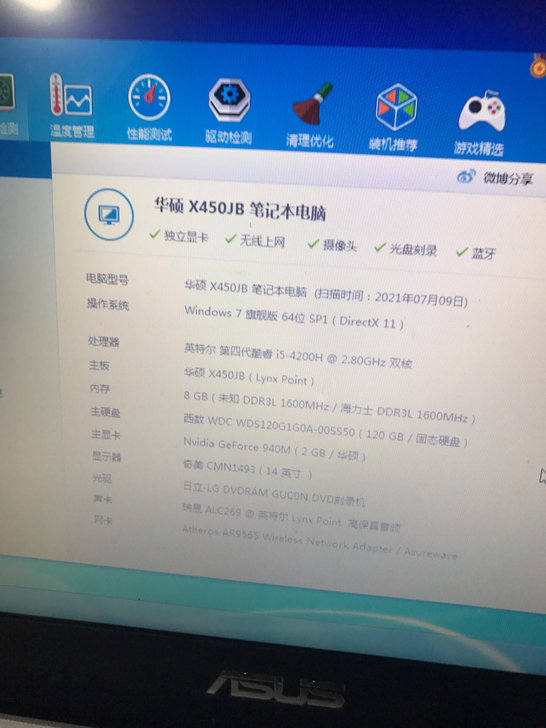Click the 光盘刻录 feature check item
The width and height of the screenshot is (546, 728).
point(406,249)
